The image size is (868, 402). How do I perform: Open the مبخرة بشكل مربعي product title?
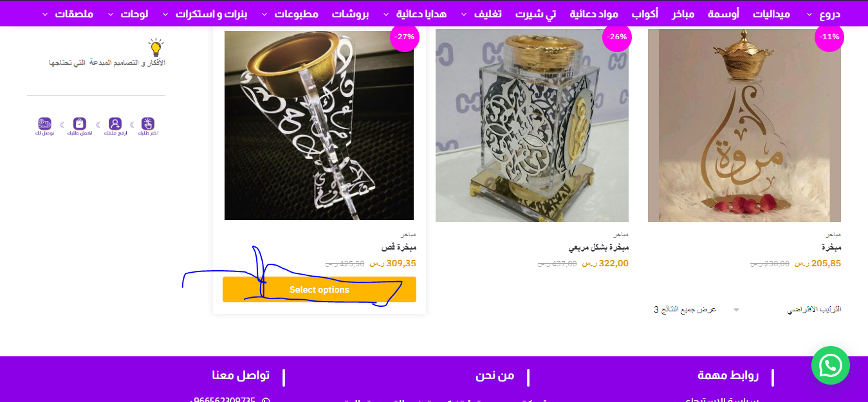pos(598,247)
